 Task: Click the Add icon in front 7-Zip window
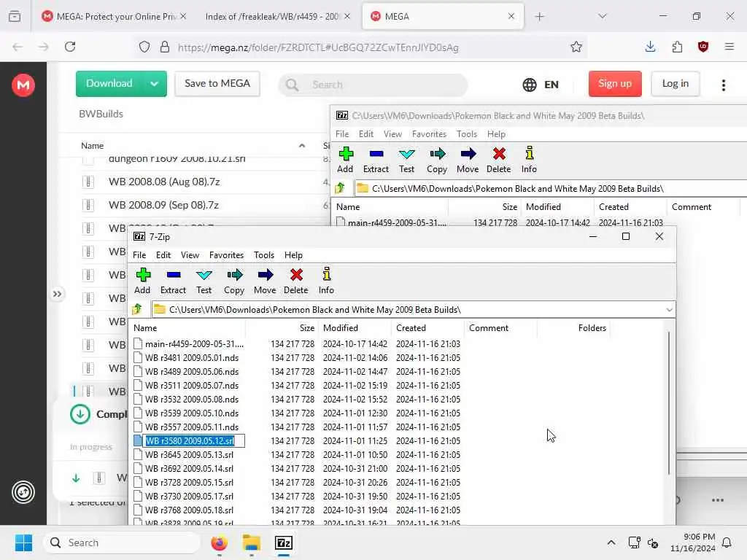pos(142,275)
